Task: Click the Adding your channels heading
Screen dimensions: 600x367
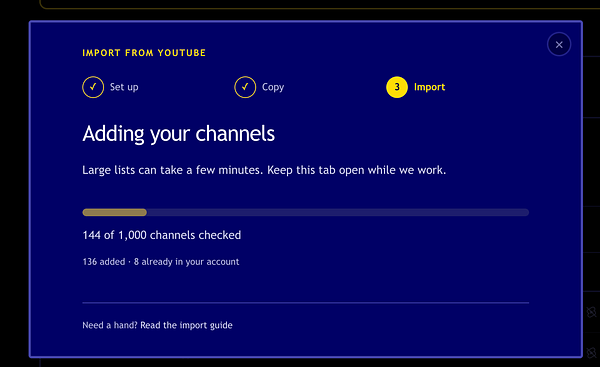Action: (x=179, y=134)
